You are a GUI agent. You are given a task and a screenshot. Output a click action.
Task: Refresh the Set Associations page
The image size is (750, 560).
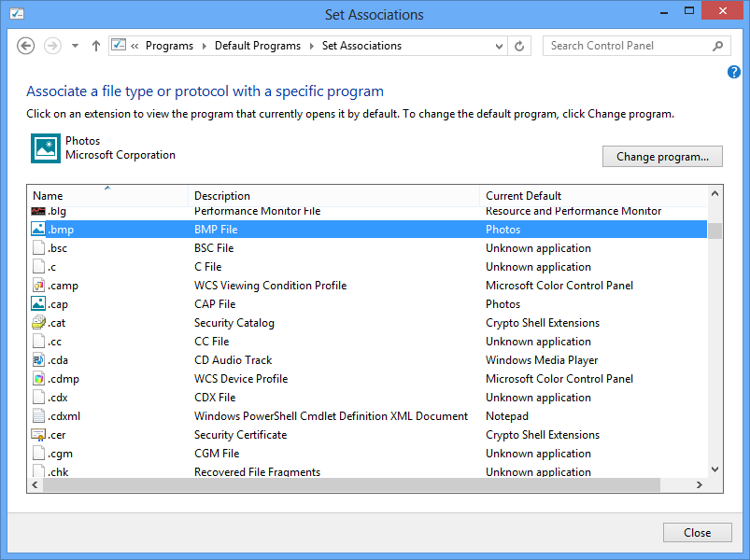click(x=520, y=46)
